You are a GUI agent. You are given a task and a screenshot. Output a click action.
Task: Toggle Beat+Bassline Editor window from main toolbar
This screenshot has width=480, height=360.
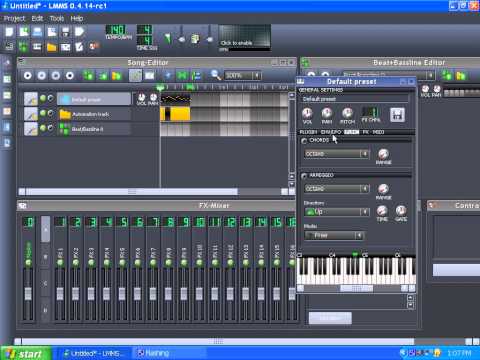pos(23,47)
